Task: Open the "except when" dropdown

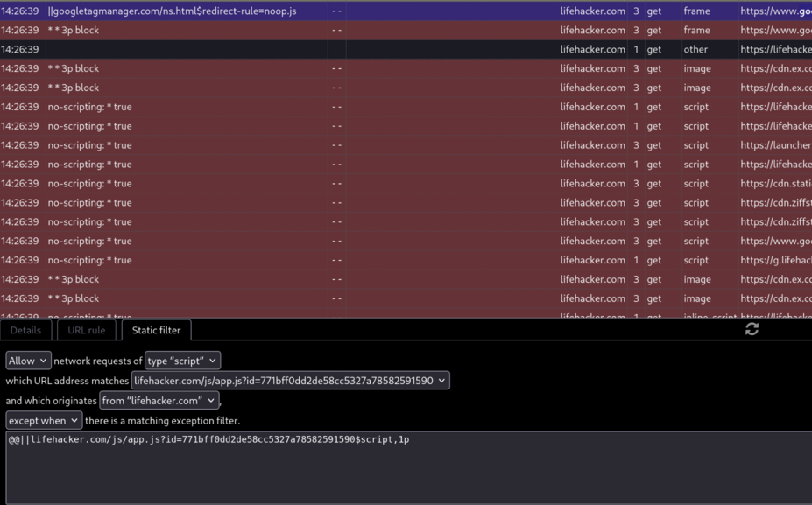Action: [x=43, y=420]
